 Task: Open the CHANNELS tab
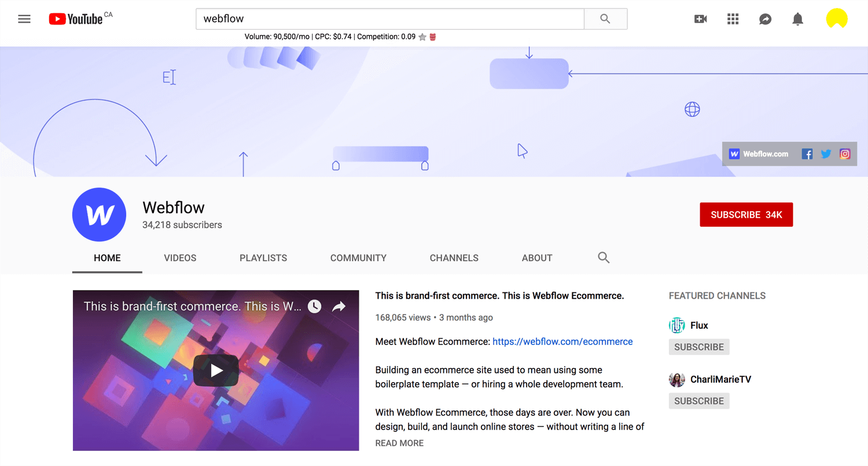454,258
